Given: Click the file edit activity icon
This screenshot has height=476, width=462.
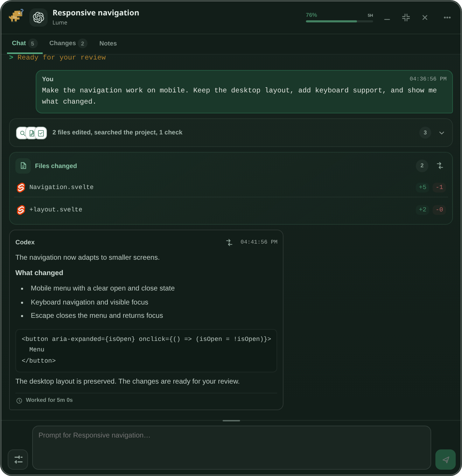Looking at the screenshot, I should (x=31, y=133).
